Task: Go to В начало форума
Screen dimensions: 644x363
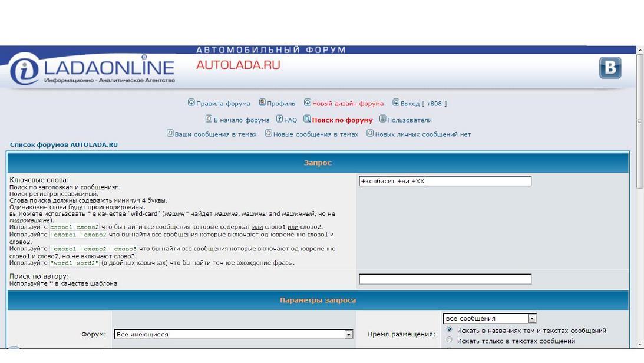Action: (x=242, y=120)
